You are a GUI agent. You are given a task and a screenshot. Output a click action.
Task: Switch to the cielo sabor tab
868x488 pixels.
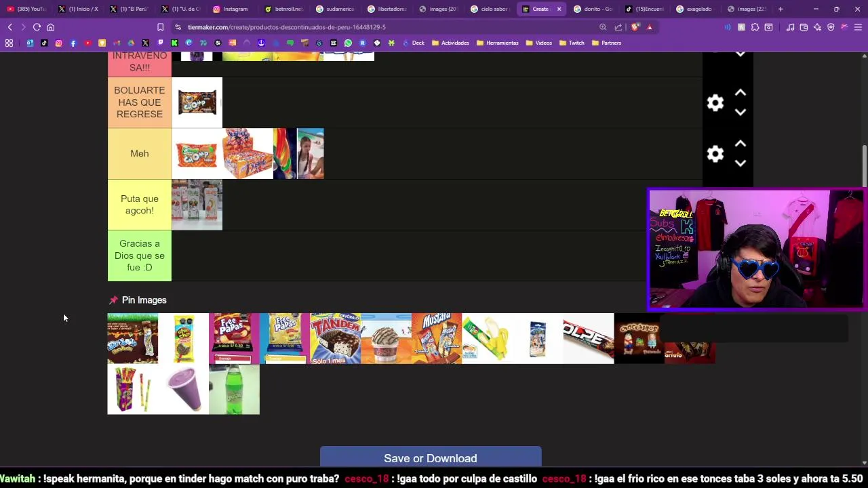point(490,9)
